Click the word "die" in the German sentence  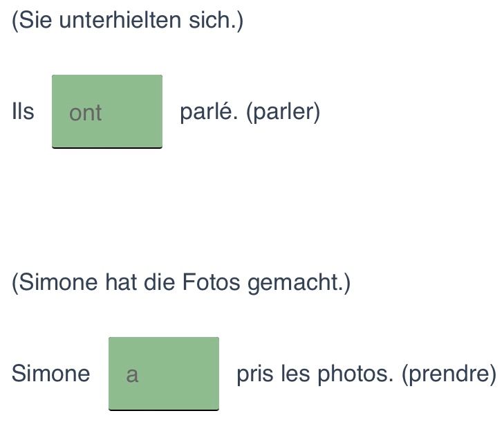160,282
